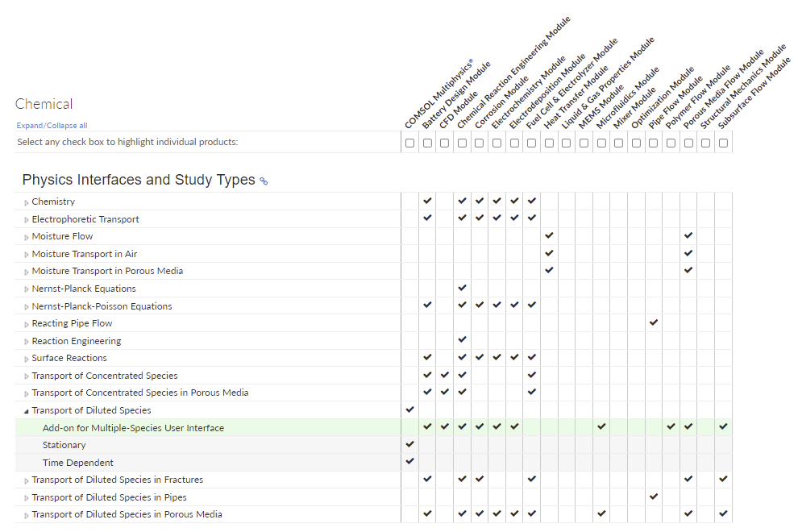Expand the Chemistry row
The width and height of the screenshot is (798, 532).
(27, 202)
